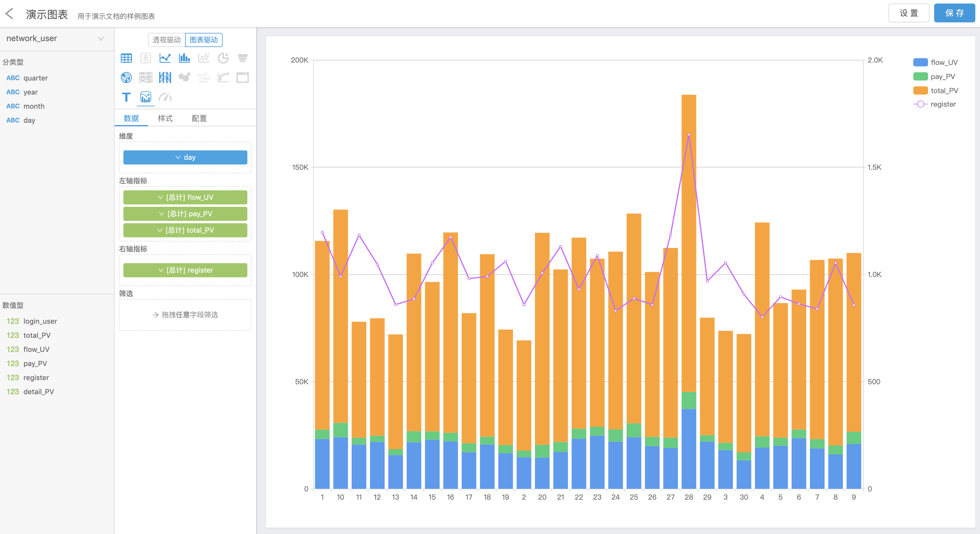Switch to 透视驱动 mode
The height and width of the screenshot is (534, 980).
pos(167,40)
